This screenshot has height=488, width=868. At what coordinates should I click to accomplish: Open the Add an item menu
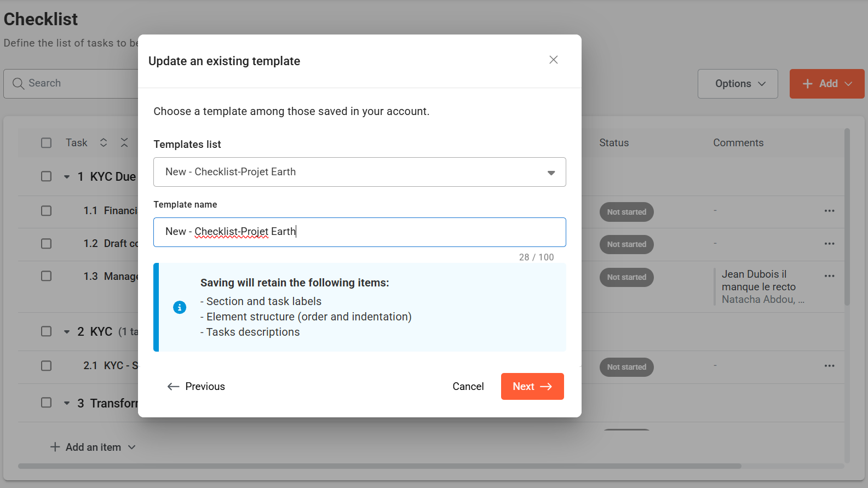(93, 447)
